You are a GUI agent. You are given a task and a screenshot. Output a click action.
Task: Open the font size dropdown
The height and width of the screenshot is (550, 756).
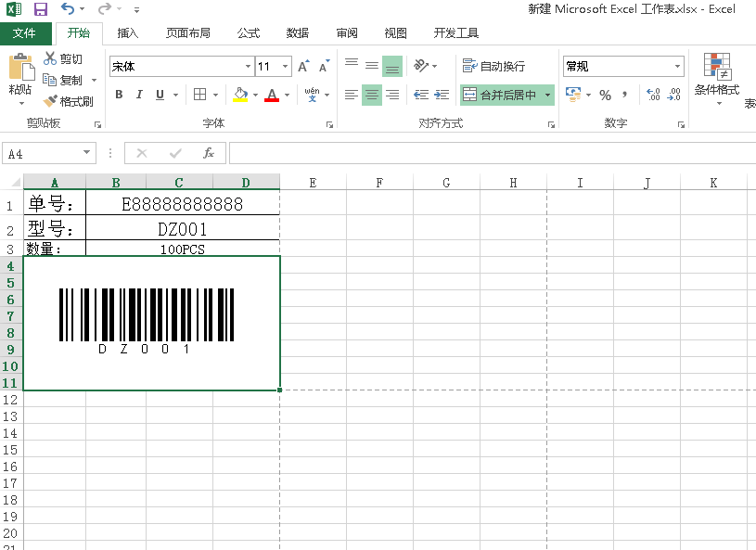(286, 67)
